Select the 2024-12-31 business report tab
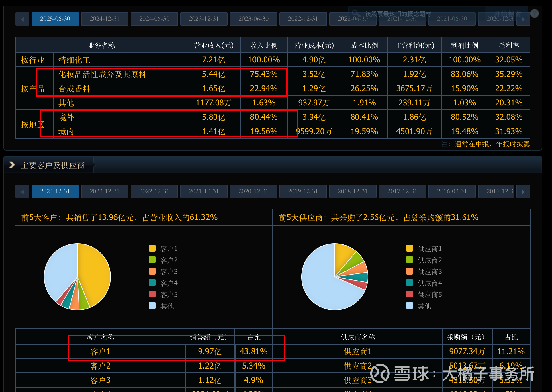This screenshot has width=552, height=392. coord(104,19)
